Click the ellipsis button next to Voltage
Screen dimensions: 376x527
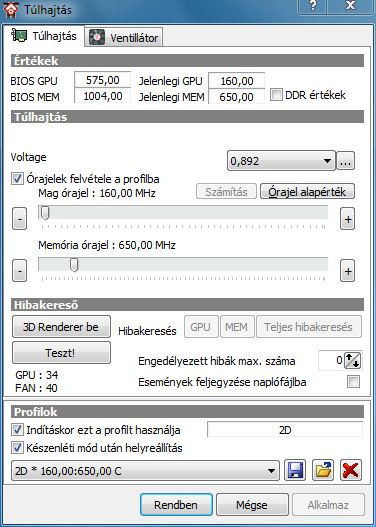point(345,161)
